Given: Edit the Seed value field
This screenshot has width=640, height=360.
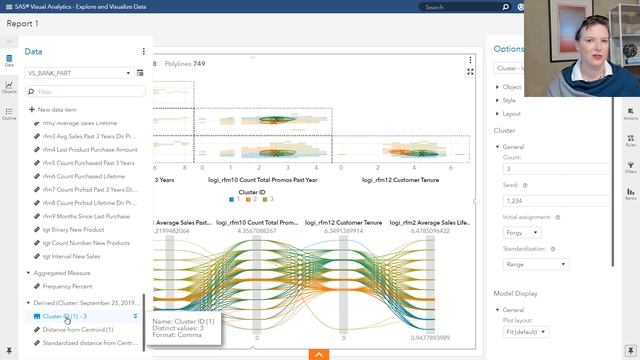Looking at the screenshot, I should (556, 201).
